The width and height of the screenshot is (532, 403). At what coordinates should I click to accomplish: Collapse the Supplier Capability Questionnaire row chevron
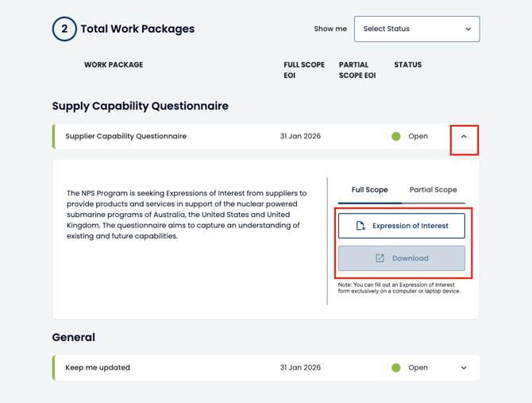(x=464, y=137)
